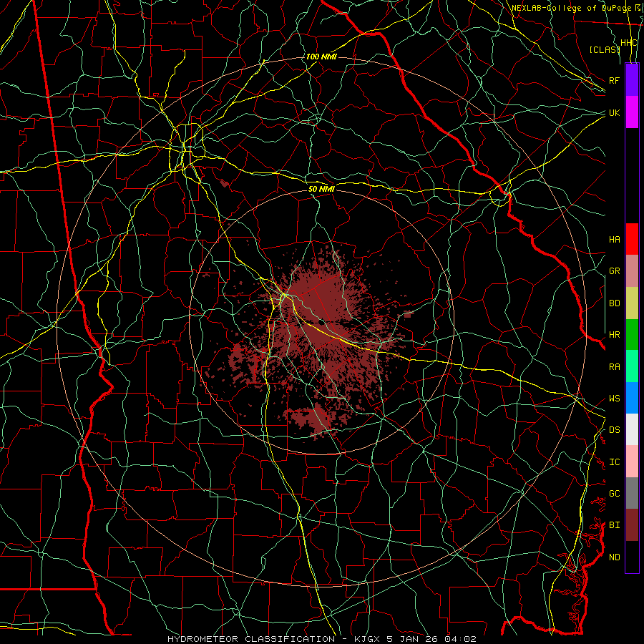
Task: Click the GR legend label
Action: pyautogui.click(x=614, y=271)
